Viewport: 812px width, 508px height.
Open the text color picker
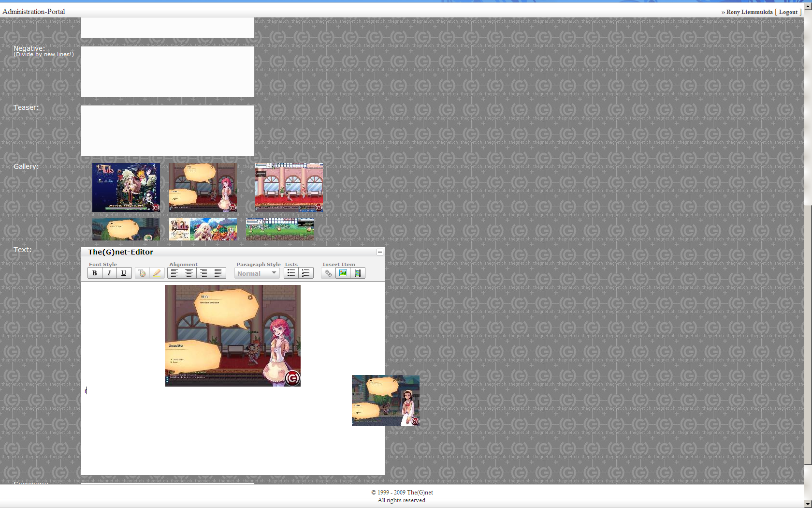tap(142, 273)
